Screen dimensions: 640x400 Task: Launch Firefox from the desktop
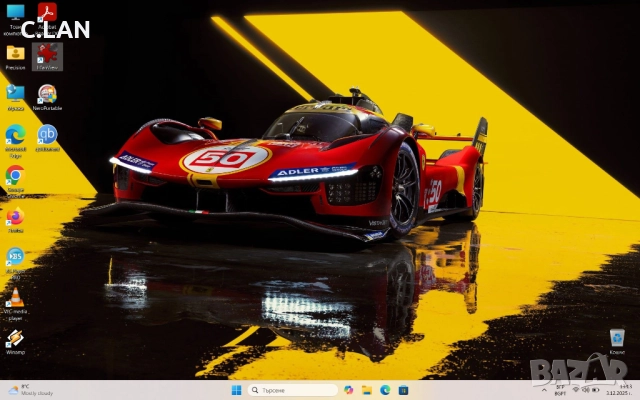click(15, 216)
